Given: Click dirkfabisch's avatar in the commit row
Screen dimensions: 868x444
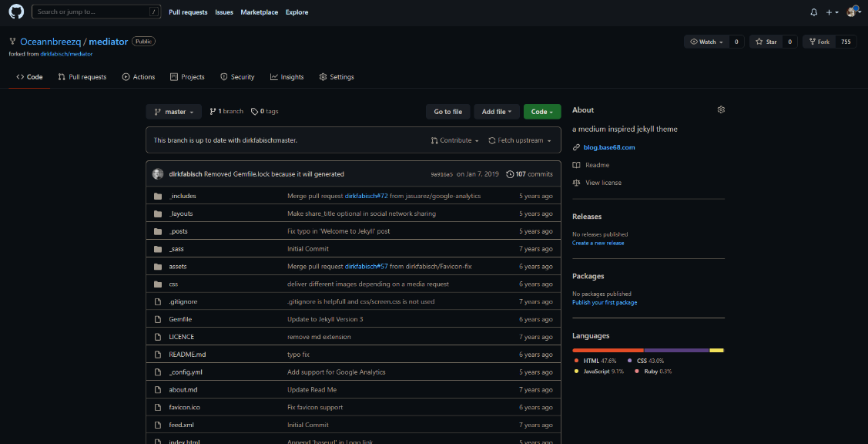Looking at the screenshot, I should pyautogui.click(x=158, y=174).
